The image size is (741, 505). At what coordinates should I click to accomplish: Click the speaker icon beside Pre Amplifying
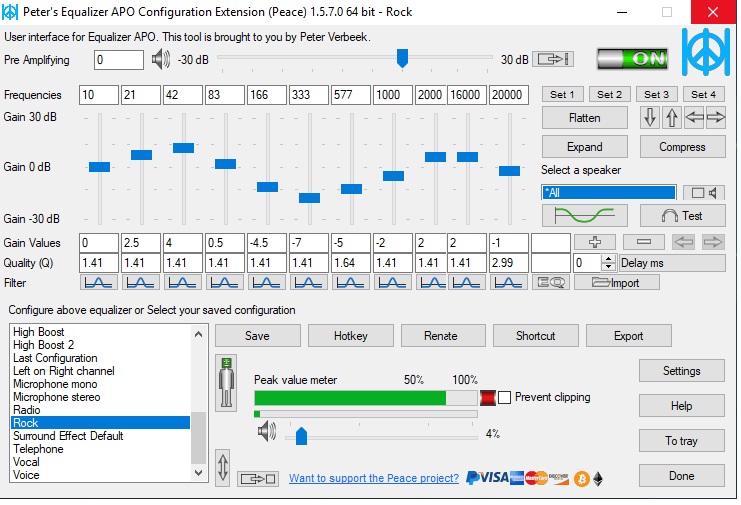pos(161,60)
